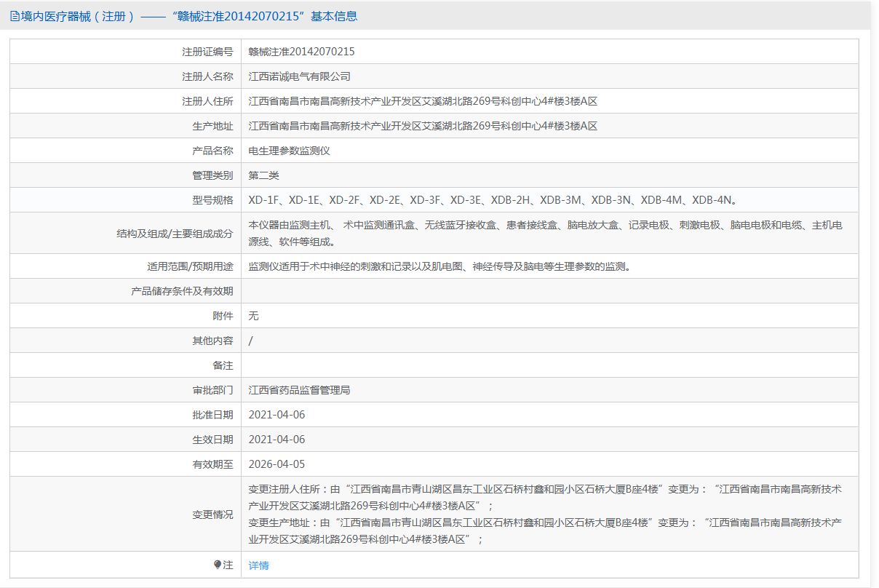Select the 变更生产地址 change record text
The image size is (879, 588).
tap(546, 531)
